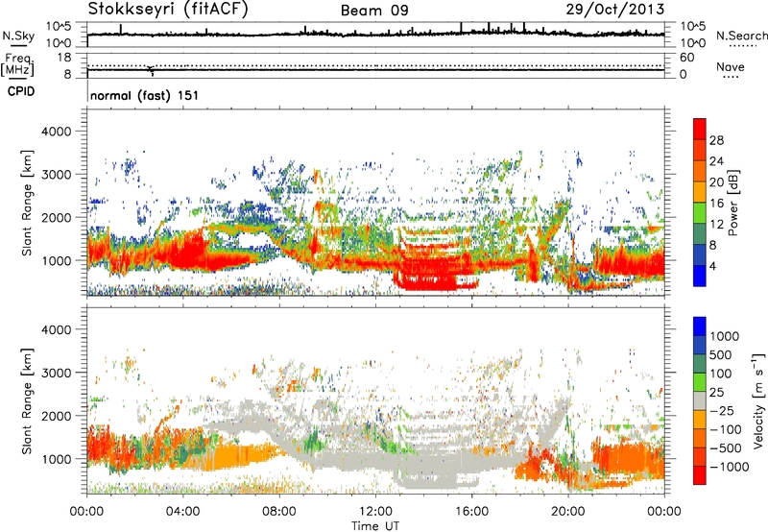The image size is (768, 532).
Task: Click the "08:00" time axis tick label
Action: click(279, 512)
